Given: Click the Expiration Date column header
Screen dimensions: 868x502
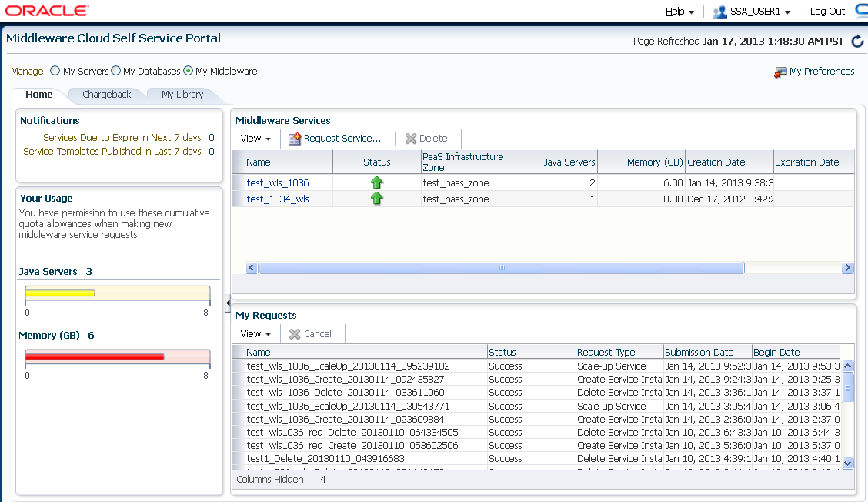Looking at the screenshot, I should pos(814,162).
